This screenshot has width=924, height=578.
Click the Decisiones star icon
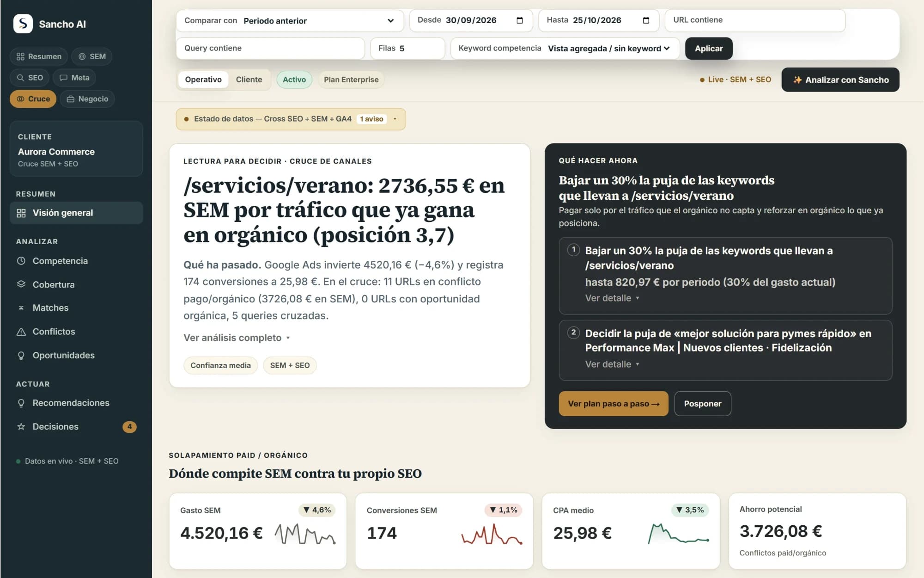click(21, 427)
